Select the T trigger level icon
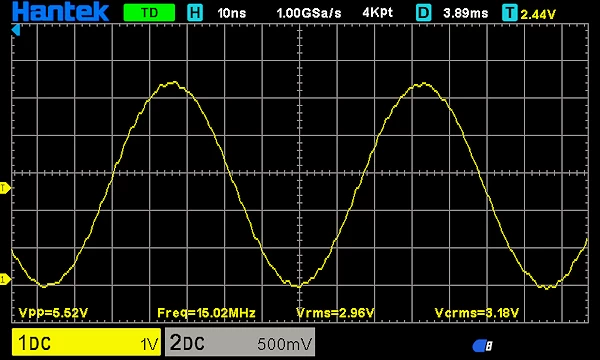The width and height of the screenshot is (600, 360). pyautogui.click(x=510, y=13)
